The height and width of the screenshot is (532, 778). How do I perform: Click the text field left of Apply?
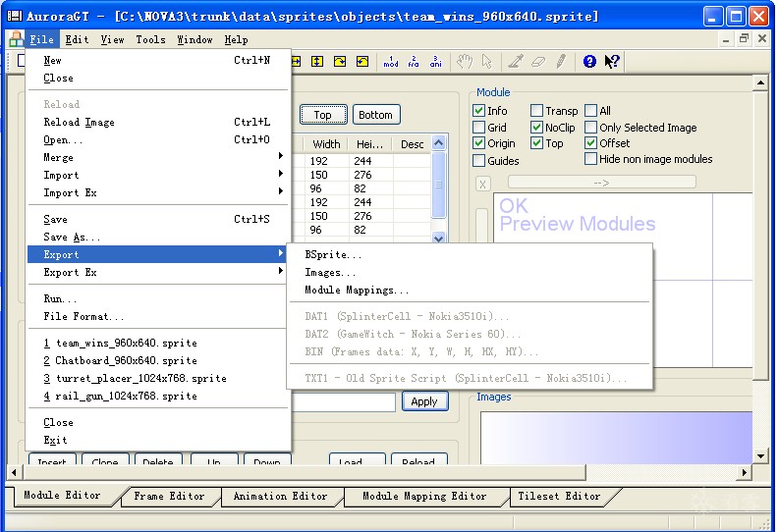[345, 401]
